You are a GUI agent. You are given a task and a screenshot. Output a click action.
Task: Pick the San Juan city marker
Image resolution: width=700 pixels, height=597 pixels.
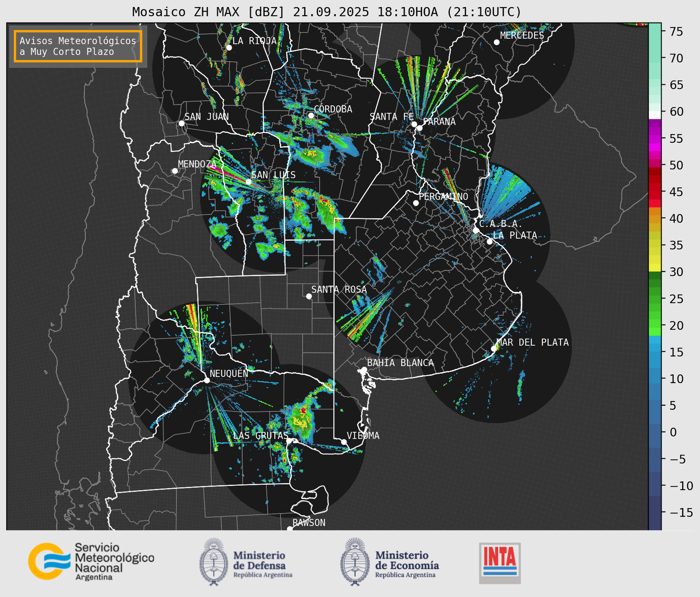pos(181,123)
